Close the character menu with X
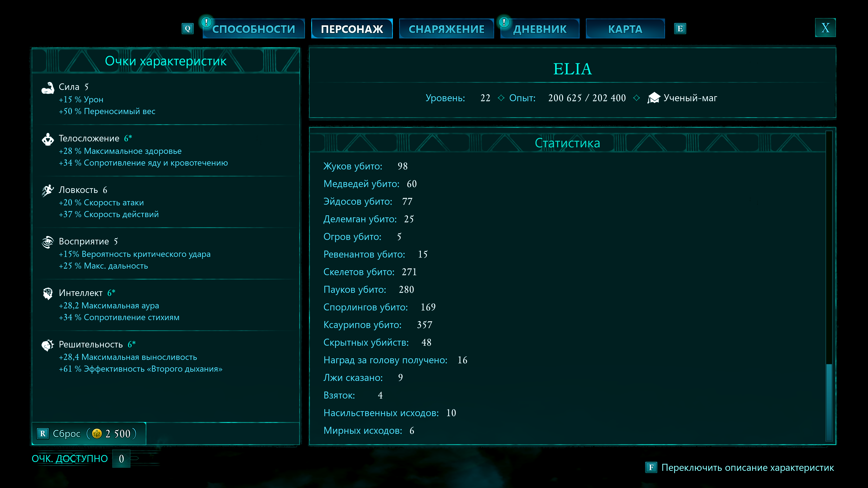 825,28
